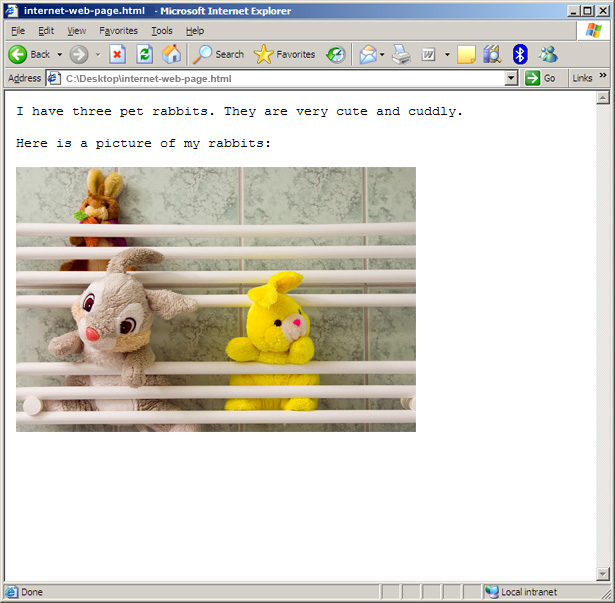Click the Mail envelope icon
The height and width of the screenshot is (603, 615).
pos(368,54)
